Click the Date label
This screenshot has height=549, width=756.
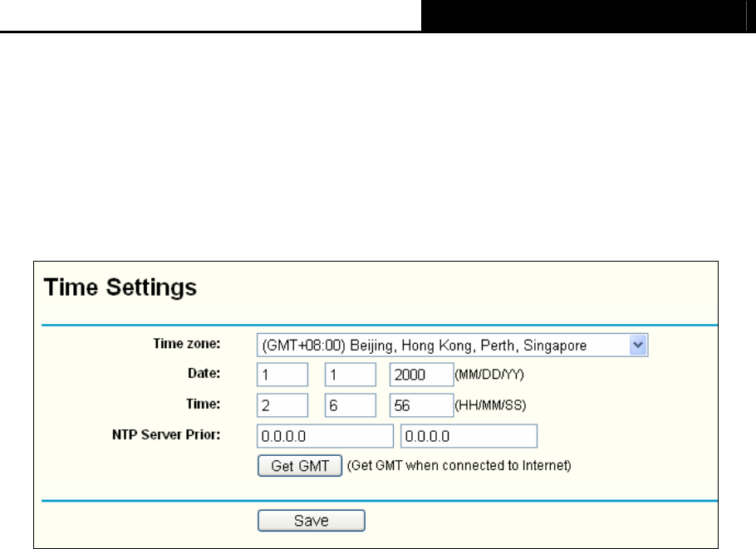204,373
